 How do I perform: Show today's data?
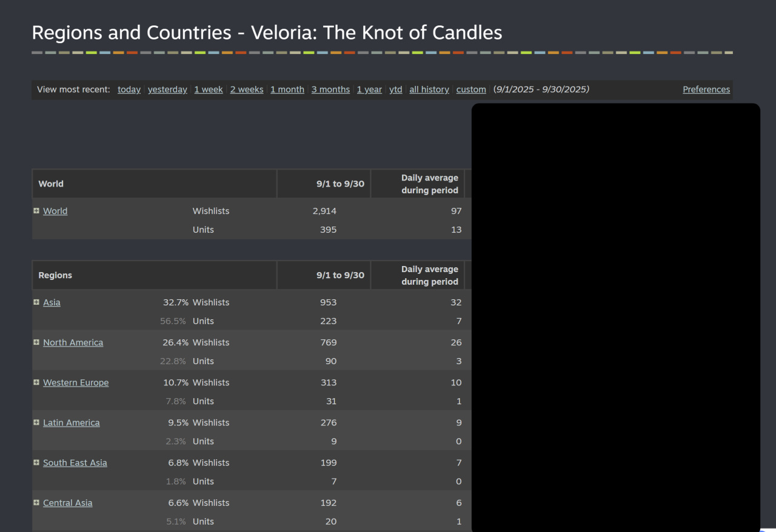click(x=129, y=90)
